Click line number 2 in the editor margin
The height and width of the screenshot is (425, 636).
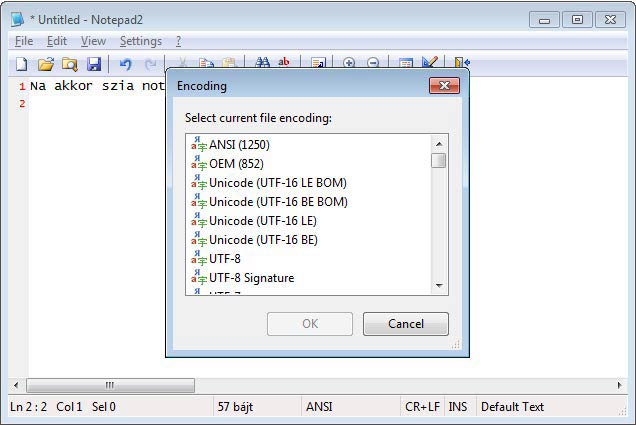[x=22, y=103]
